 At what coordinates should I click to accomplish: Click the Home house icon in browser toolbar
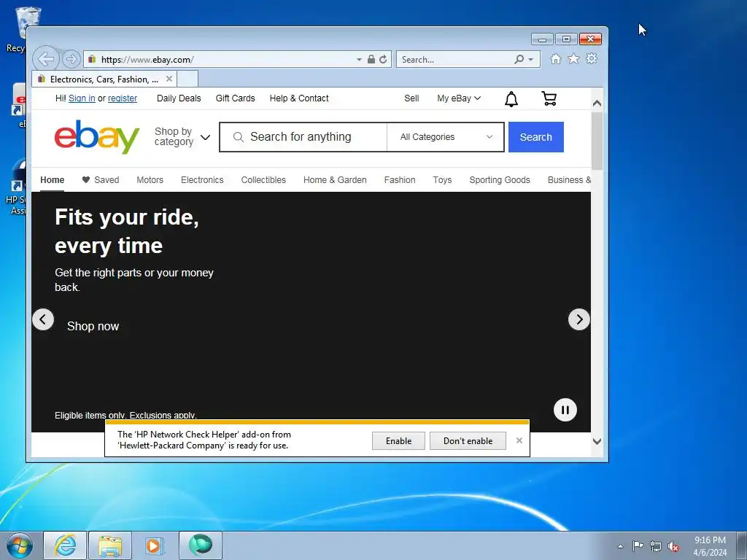555,58
